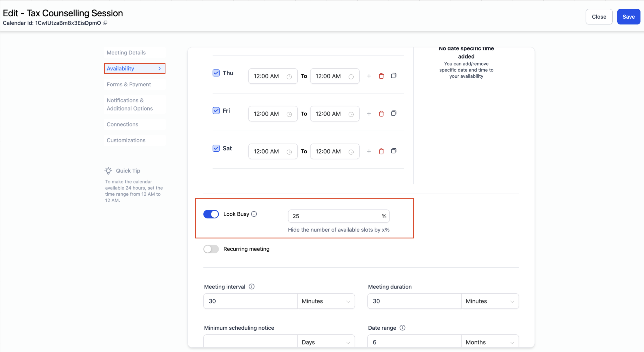Open the Meeting duration units dropdown

490,301
